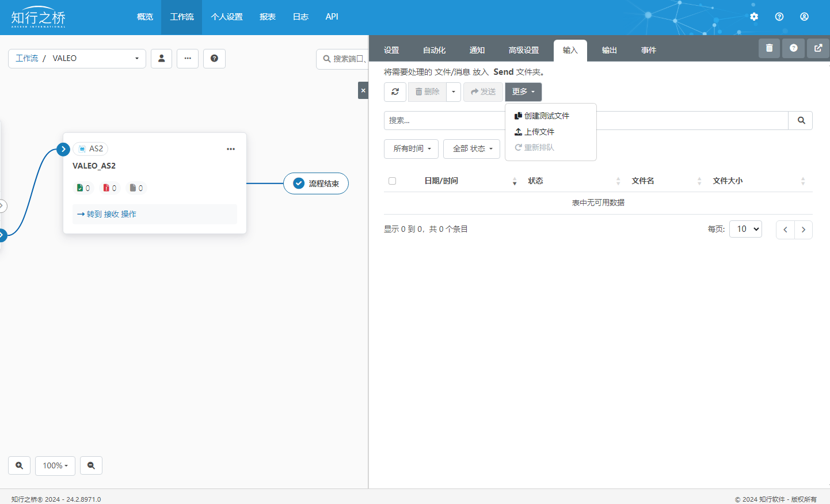The width and height of the screenshot is (830, 504).
Task: Switch to the 设置 tab
Action: [391, 50]
